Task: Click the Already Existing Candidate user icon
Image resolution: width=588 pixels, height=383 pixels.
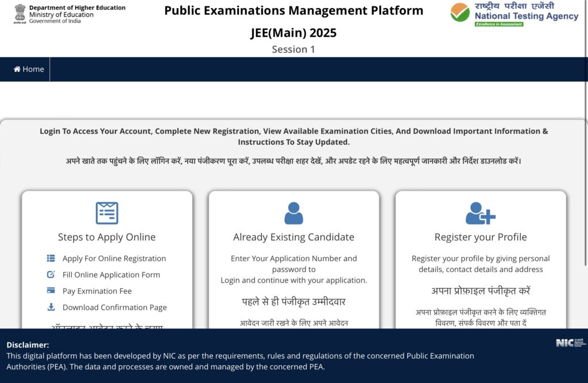Action: [293, 213]
